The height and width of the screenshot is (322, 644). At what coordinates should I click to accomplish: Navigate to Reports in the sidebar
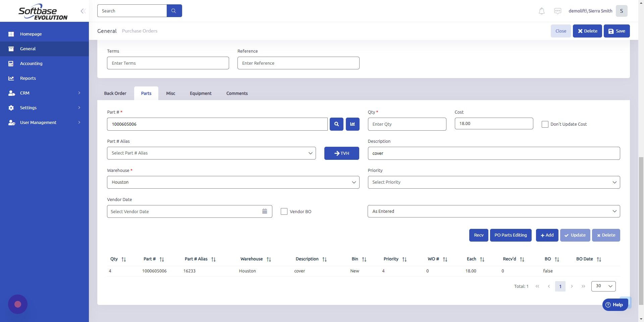(28, 78)
